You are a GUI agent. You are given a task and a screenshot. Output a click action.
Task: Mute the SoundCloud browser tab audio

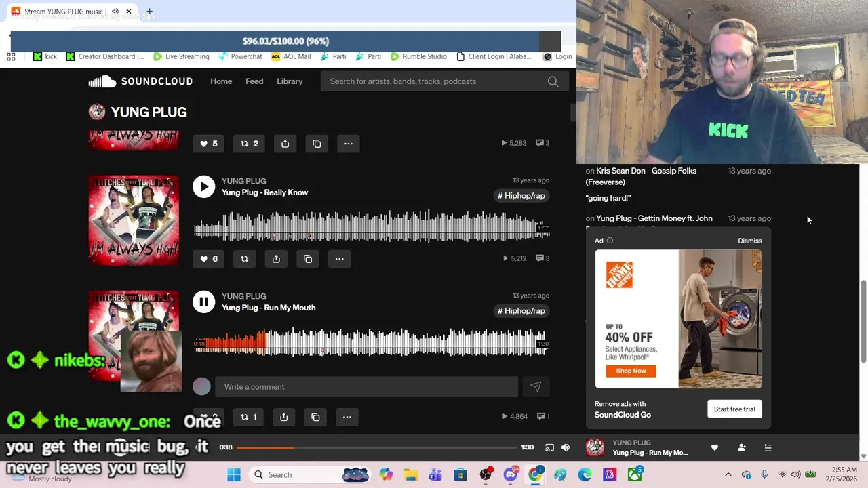[115, 12]
